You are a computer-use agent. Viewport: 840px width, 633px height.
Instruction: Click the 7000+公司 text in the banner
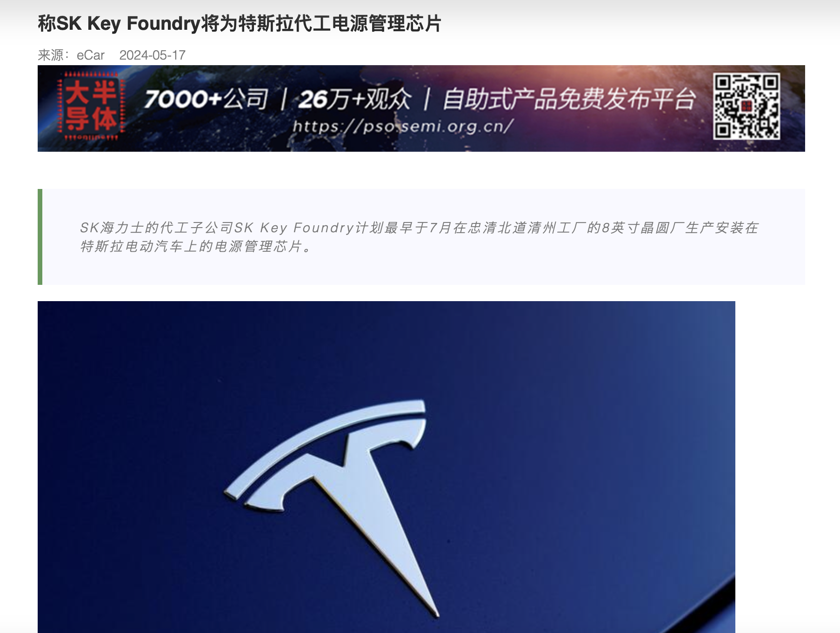pyautogui.click(x=206, y=99)
